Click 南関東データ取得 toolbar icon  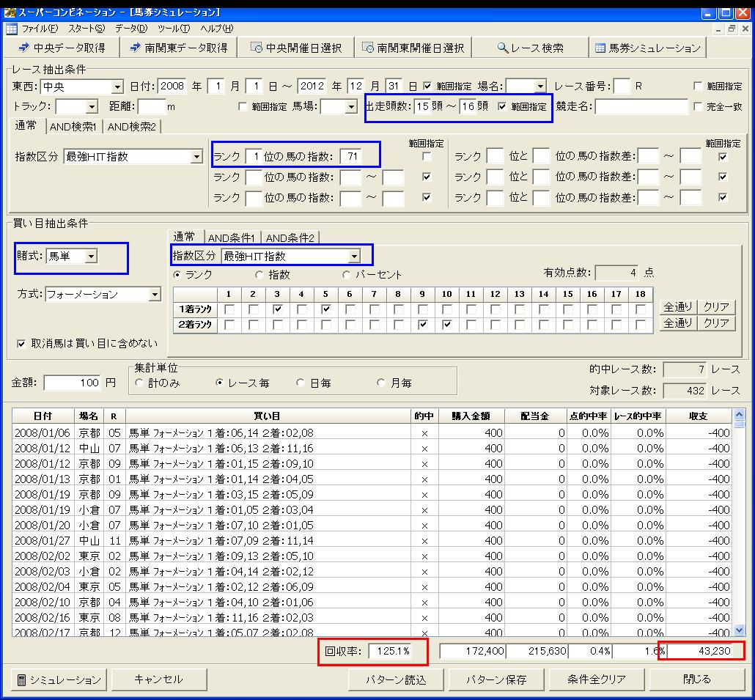coord(135,48)
